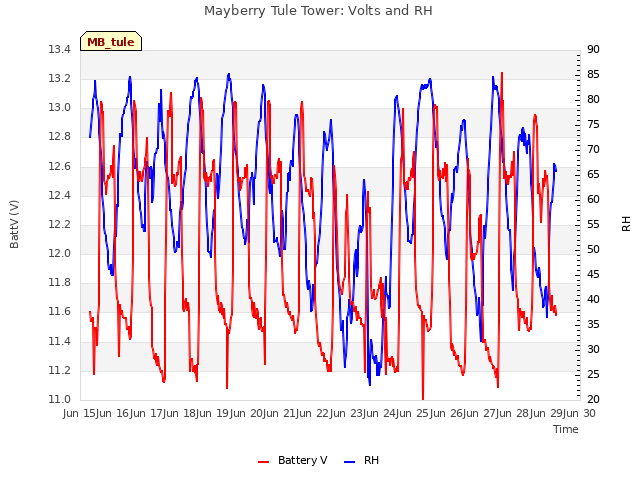640x480 pixels.
Task: Click the 35 right axis value
Action: (593, 325)
